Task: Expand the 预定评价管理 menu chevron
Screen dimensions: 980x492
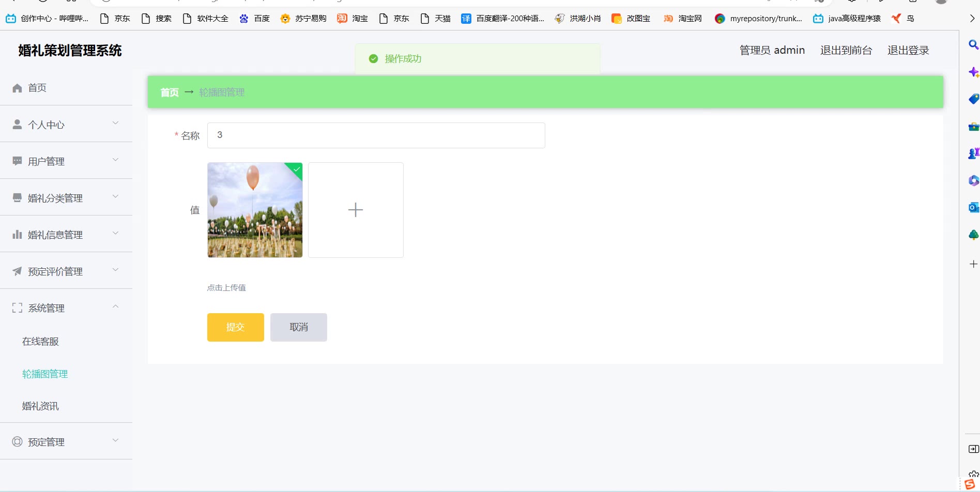Action: pyautogui.click(x=115, y=270)
